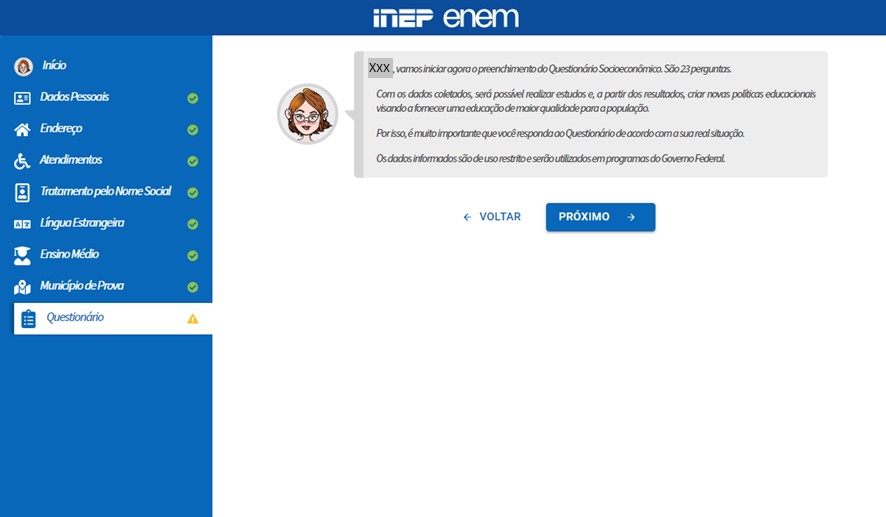Viewport: 886px width, 517px height.
Task: Click the Dados Pessoais ID card icon
Action: pyautogui.click(x=22, y=98)
